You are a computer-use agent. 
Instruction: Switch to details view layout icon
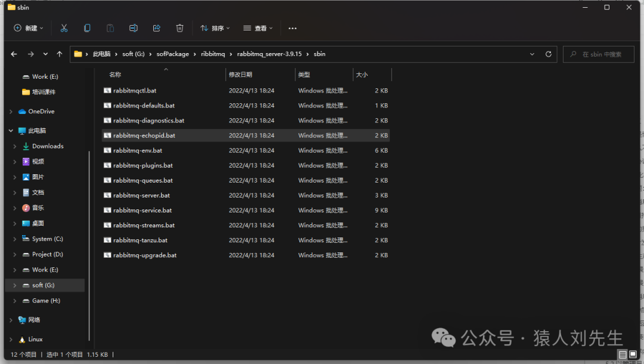(623, 354)
